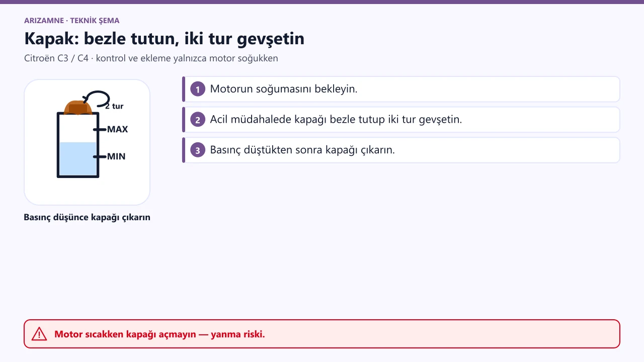Image resolution: width=644 pixels, height=362 pixels.
Task: Click the MIN level label
Action: point(116,156)
